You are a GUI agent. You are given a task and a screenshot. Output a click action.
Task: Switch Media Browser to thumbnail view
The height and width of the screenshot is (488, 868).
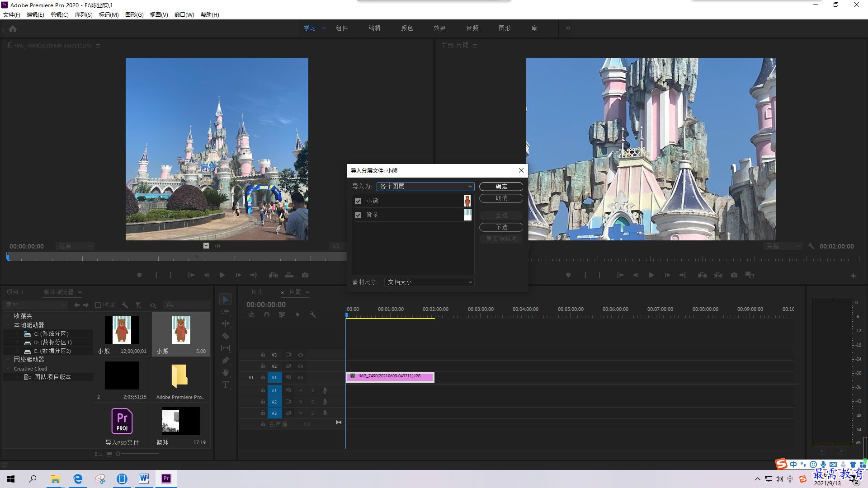[x=109, y=454]
